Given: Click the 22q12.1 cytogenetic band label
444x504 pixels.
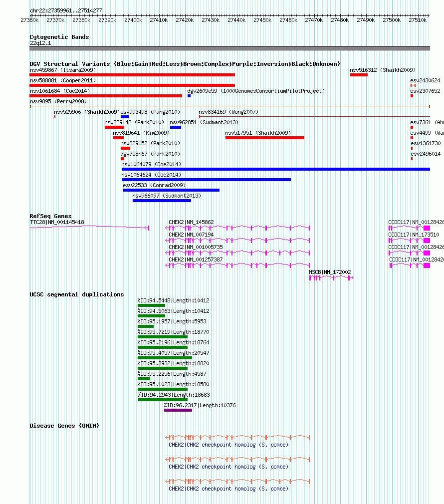Looking at the screenshot, I should point(40,43).
